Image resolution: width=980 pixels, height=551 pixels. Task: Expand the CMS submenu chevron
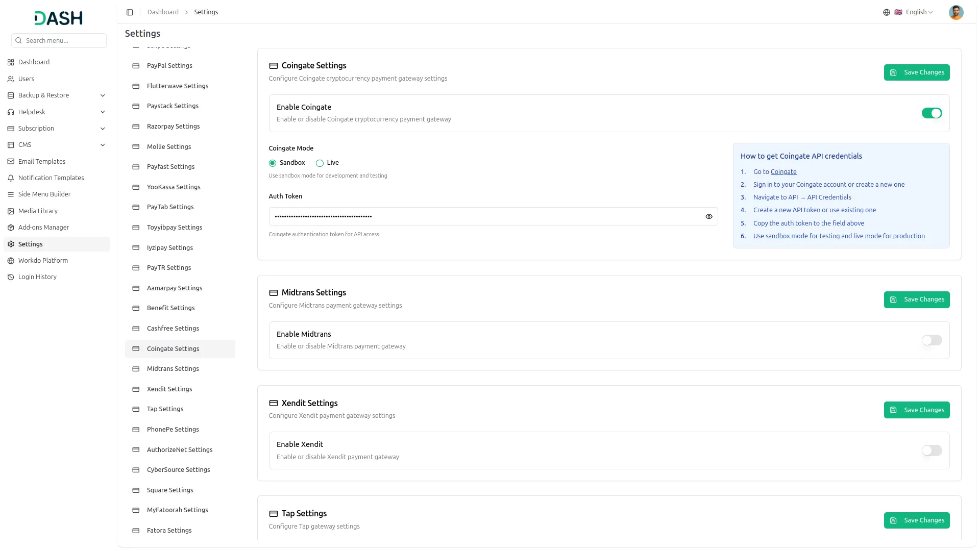point(103,145)
